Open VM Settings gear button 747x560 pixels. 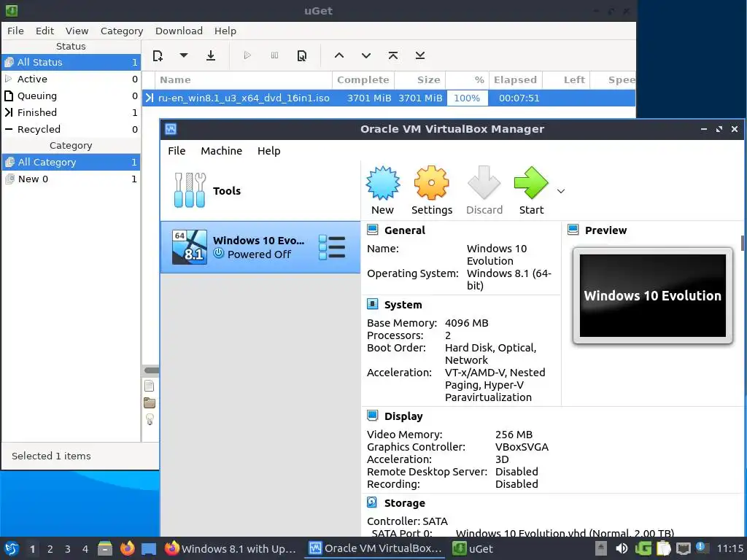point(432,191)
